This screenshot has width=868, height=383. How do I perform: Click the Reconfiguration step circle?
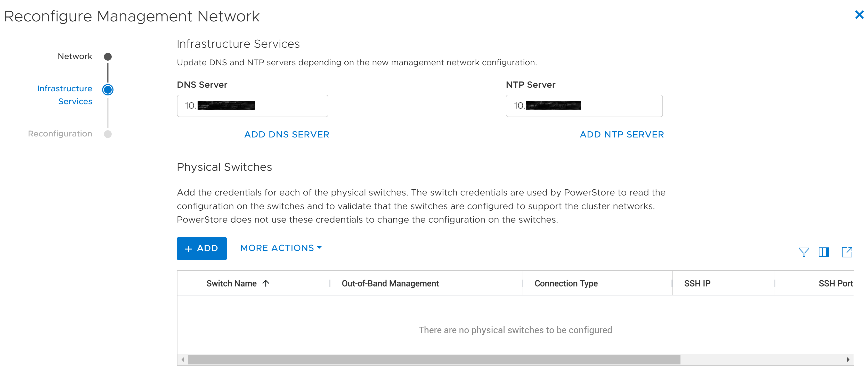tap(108, 134)
